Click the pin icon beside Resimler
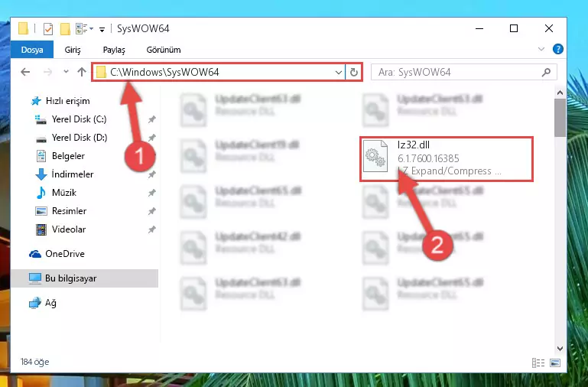The width and height of the screenshot is (588, 387). tap(151, 212)
